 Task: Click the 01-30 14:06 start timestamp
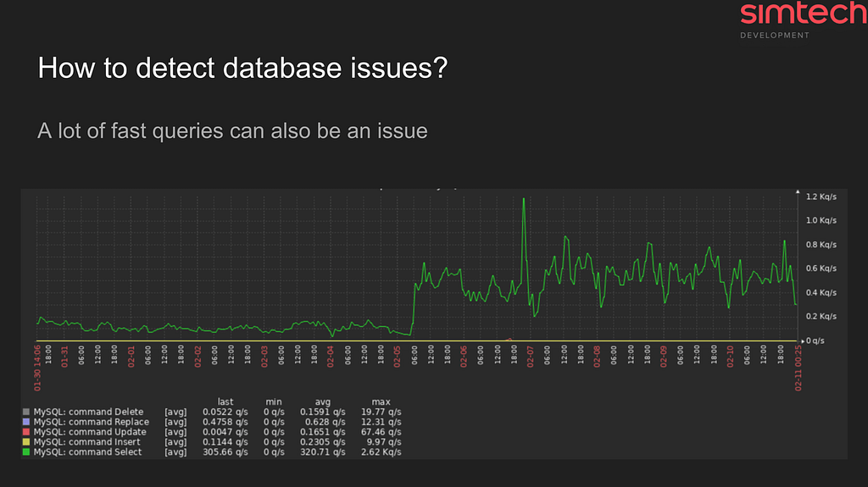(x=37, y=368)
